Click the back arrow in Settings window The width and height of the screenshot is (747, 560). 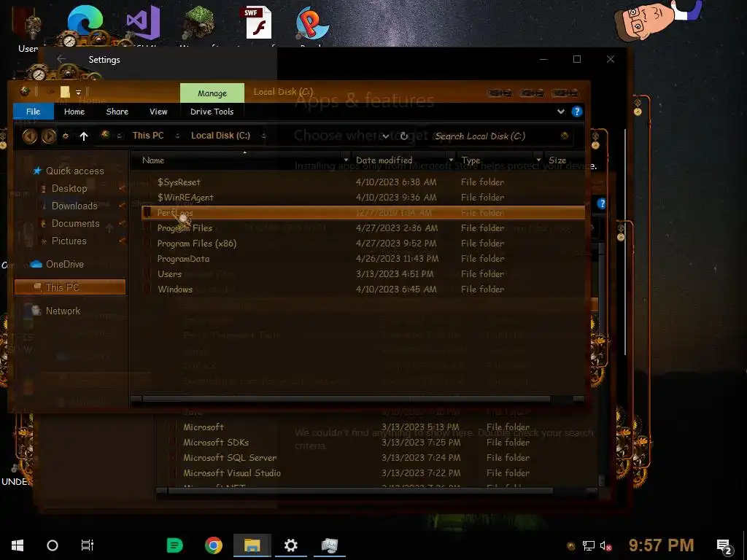(x=61, y=59)
